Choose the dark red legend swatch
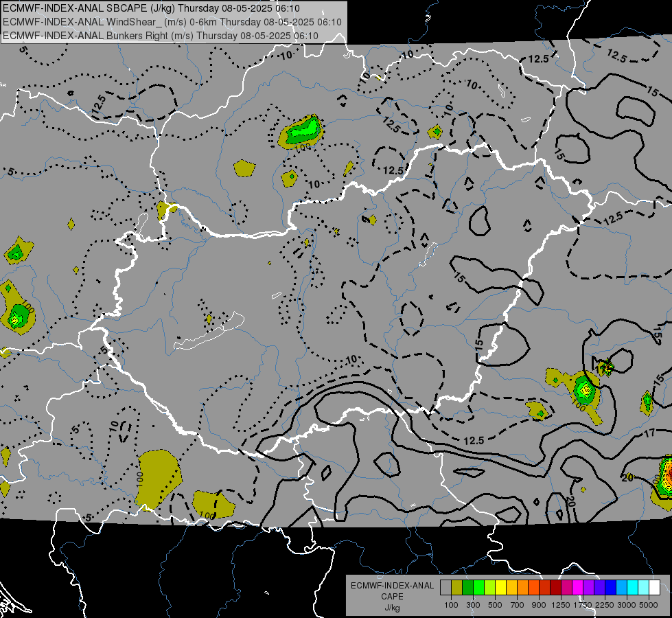The height and width of the screenshot is (618, 672). click(556, 587)
